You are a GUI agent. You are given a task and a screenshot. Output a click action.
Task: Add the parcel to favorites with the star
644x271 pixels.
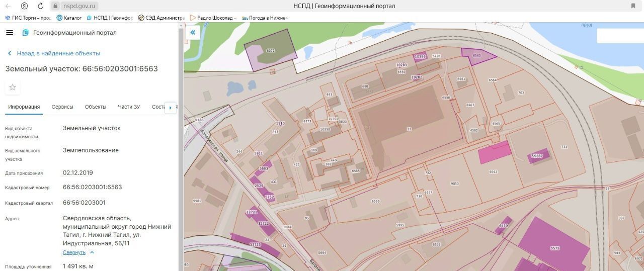13,87
